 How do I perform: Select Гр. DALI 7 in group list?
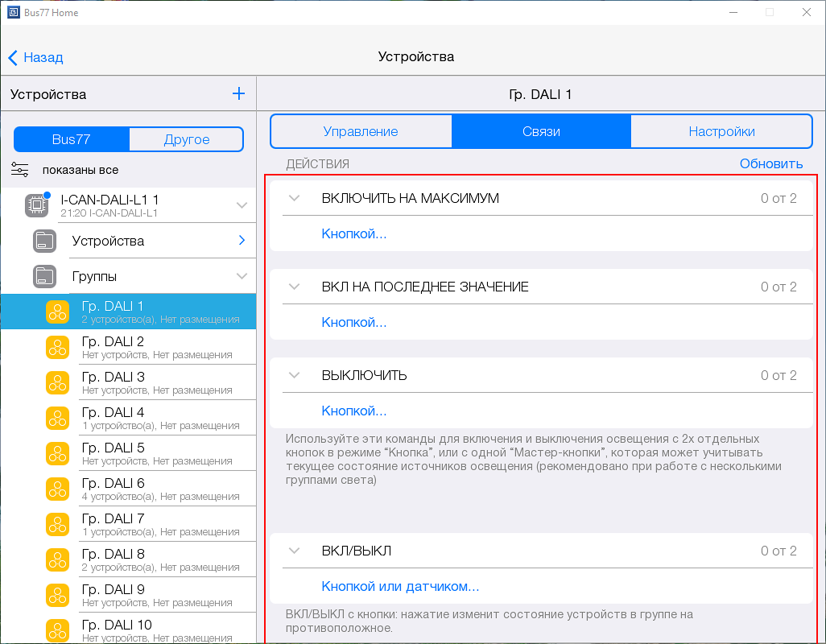(129, 525)
